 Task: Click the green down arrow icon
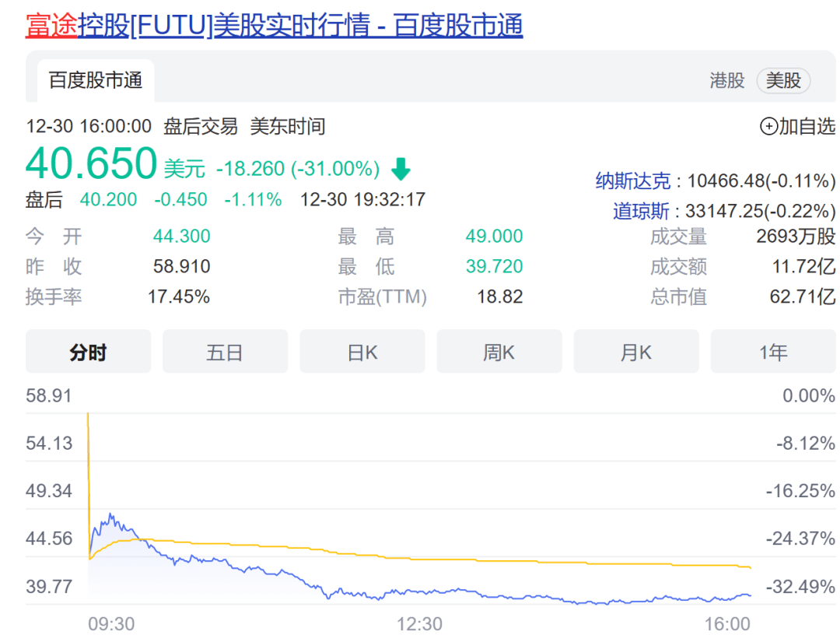400,169
